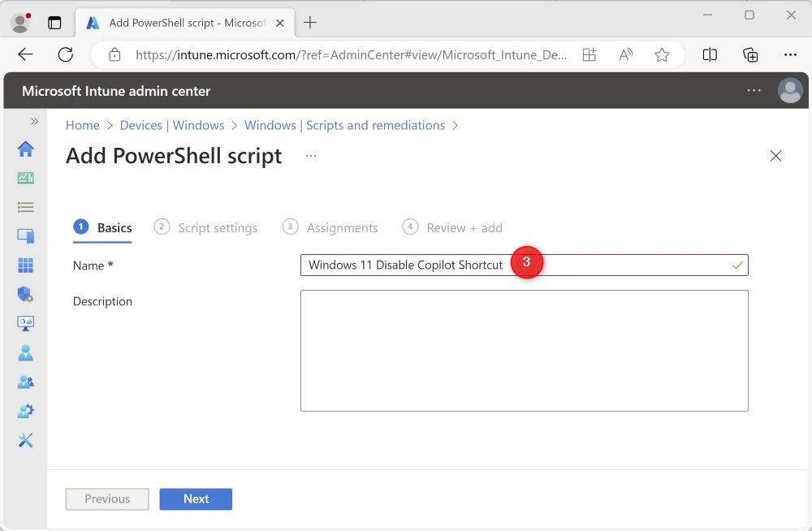Go to Home breadcrumb

pos(82,125)
